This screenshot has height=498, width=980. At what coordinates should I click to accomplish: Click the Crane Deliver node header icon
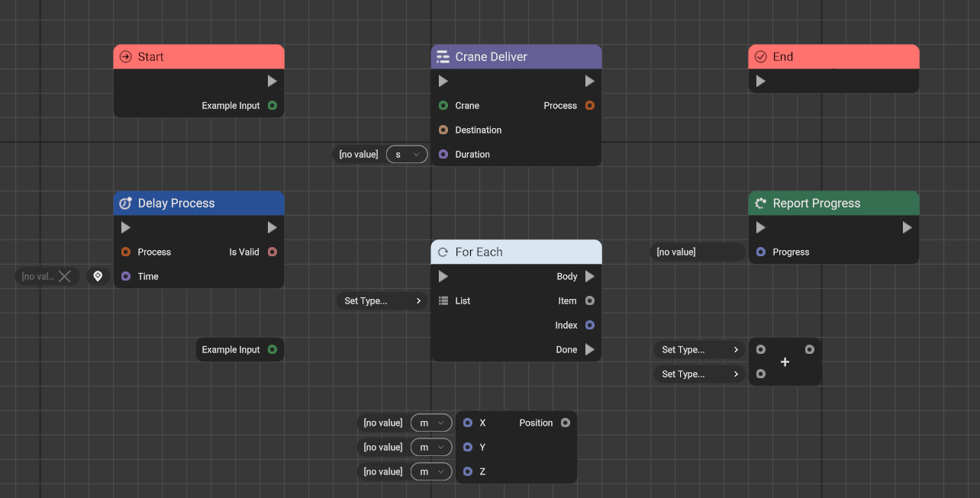(443, 57)
